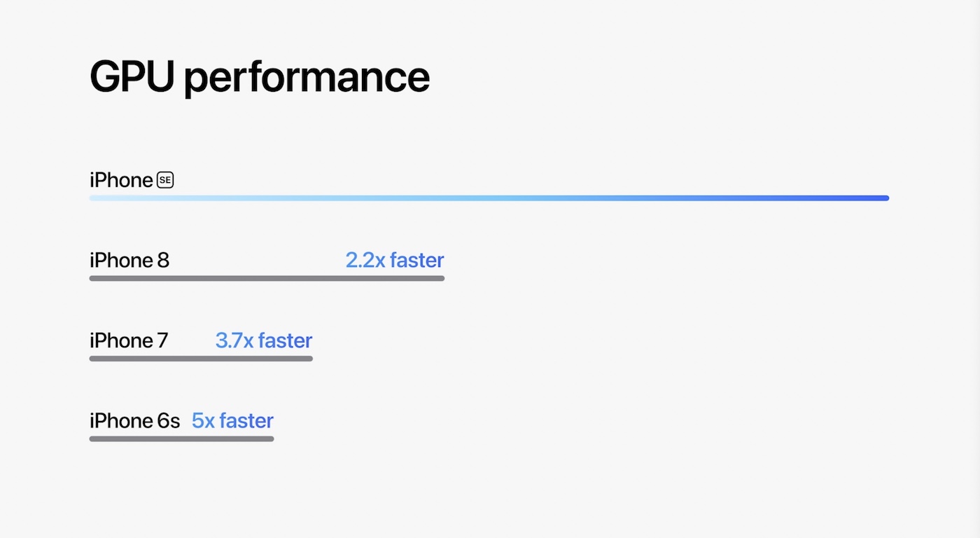The image size is (980, 538).
Task: Click the SE badge icon beside iPhone
Action: pyautogui.click(x=165, y=181)
